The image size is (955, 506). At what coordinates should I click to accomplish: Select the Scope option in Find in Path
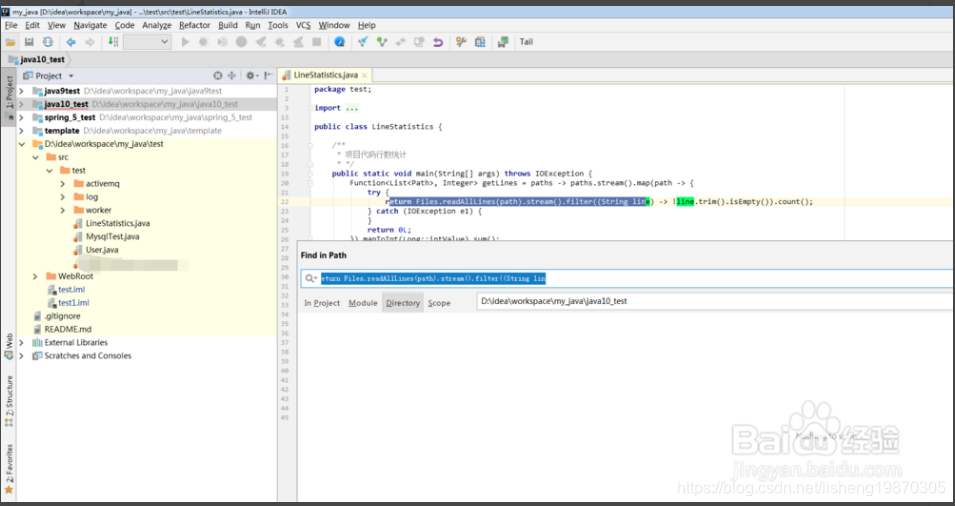[x=439, y=303]
